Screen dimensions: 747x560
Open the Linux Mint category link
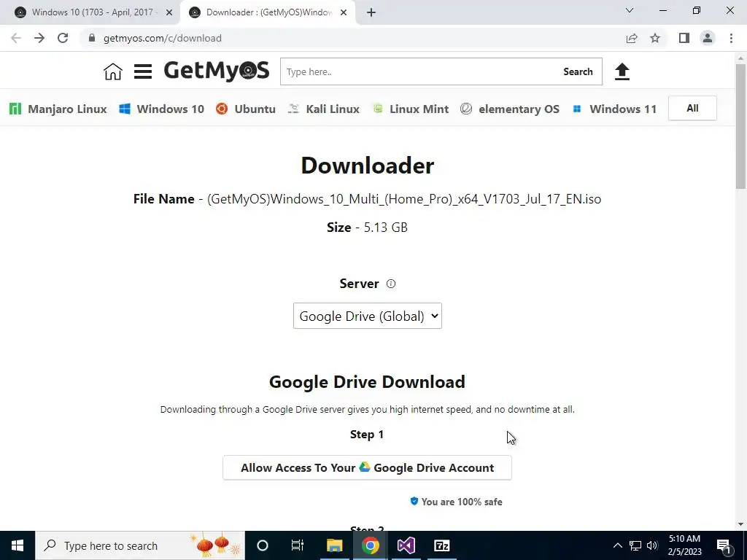(410, 109)
